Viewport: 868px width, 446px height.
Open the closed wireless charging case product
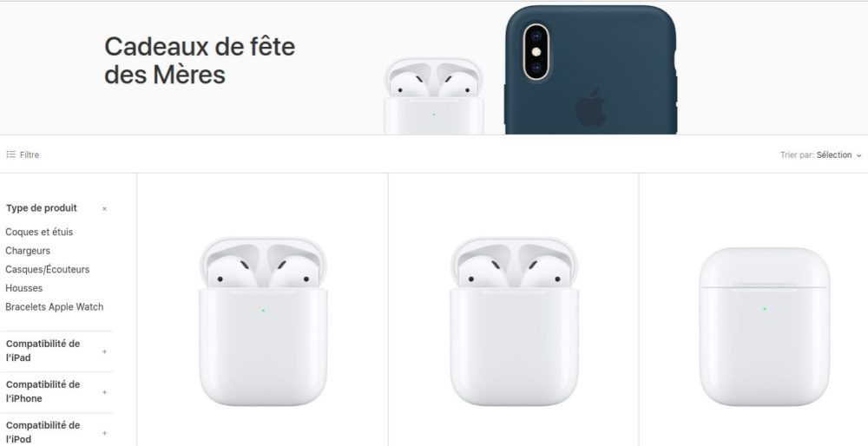click(x=765, y=326)
